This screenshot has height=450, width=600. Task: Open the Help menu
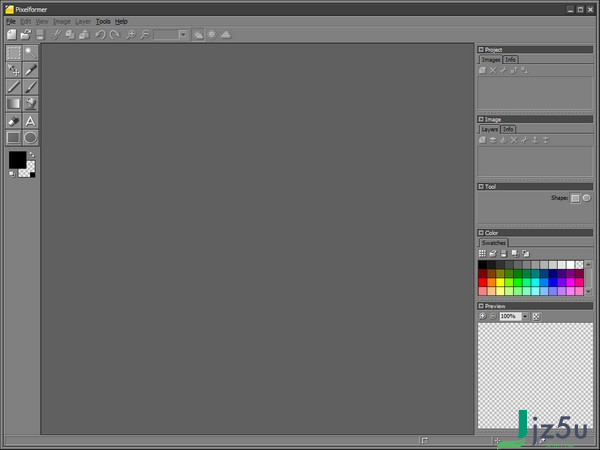pyautogui.click(x=121, y=21)
